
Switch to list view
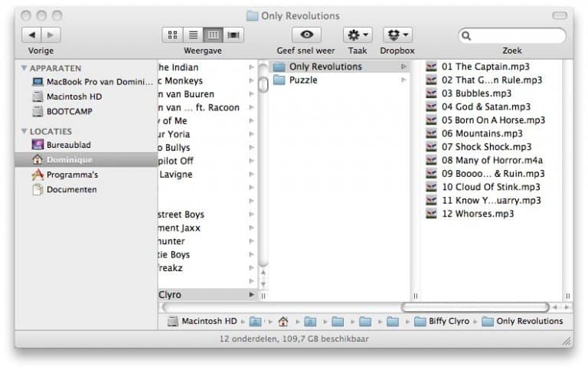193,35
